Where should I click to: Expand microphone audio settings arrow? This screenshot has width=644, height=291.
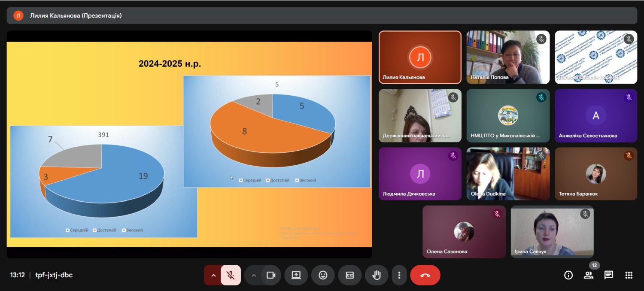coord(213,275)
